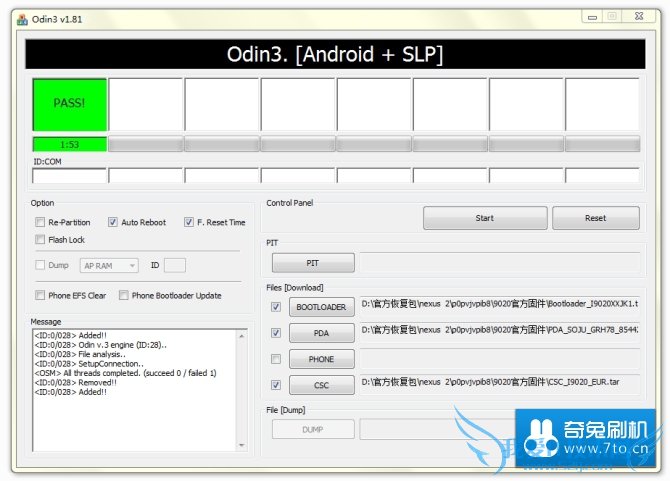Uncheck the Auto Reboot option
This screenshot has height=481, width=670.
pyautogui.click(x=113, y=222)
